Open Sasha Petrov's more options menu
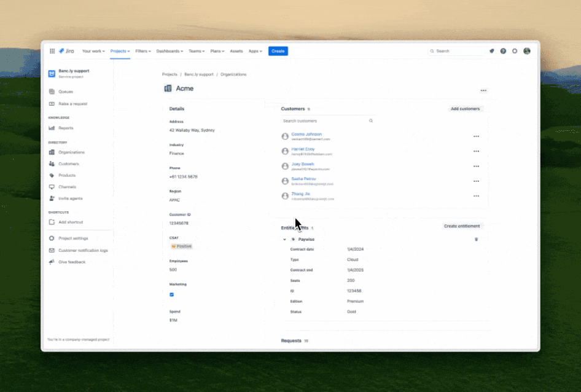This screenshot has width=581, height=392. pyautogui.click(x=476, y=181)
